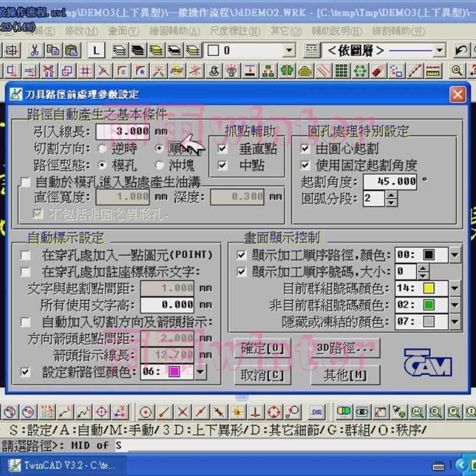The image size is (476, 476).
Task: Click the eye view icon in bottom toolbar
Action: click(362, 412)
